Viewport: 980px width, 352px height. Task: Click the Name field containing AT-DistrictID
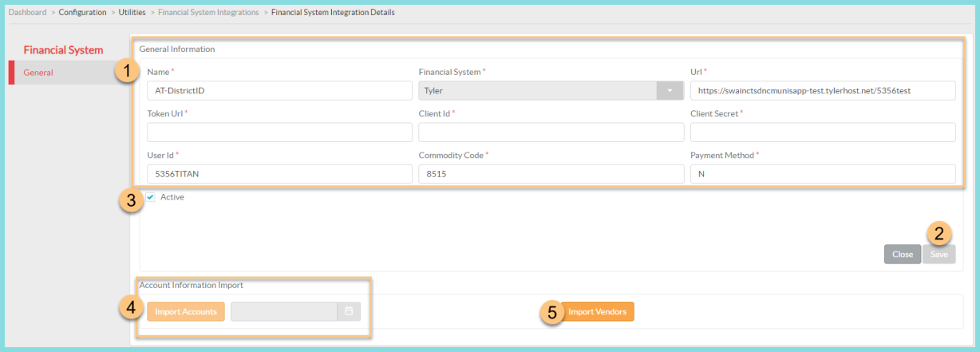(279, 91)
